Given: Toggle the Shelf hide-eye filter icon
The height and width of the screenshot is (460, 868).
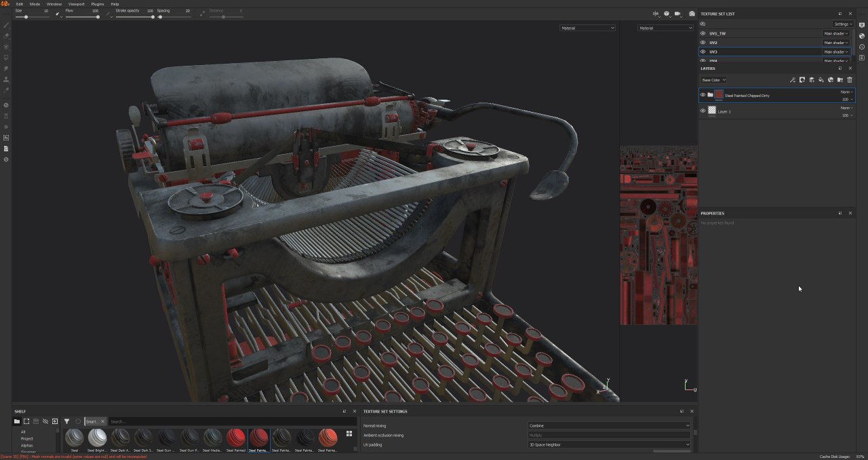Looking at the screenshot, I should [45, 421].
